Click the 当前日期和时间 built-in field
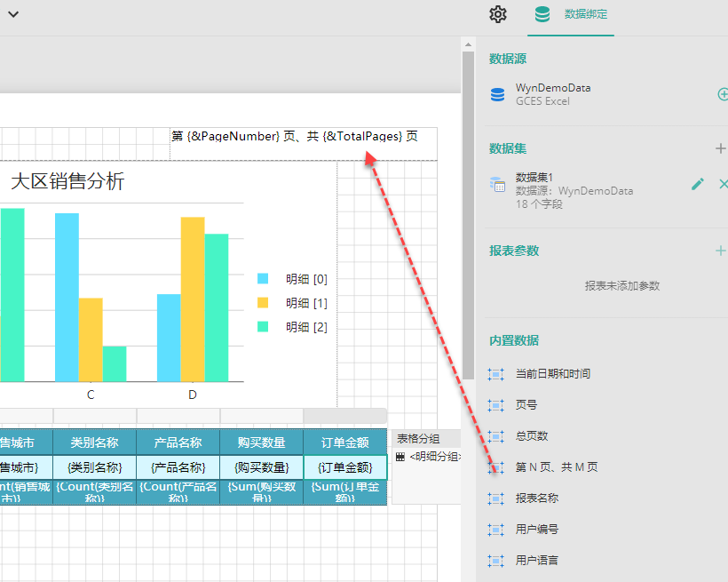 pyautogui.click(x=552, y=374)
